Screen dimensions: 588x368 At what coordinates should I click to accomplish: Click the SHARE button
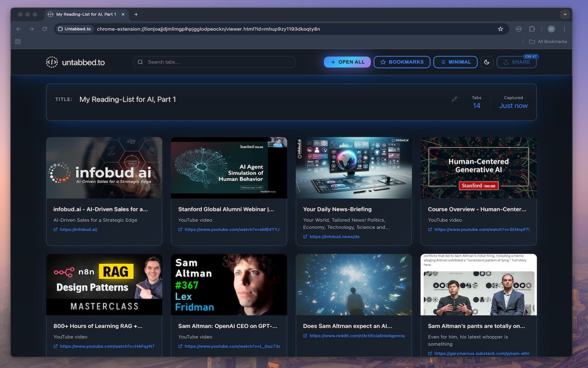point(516,62)
